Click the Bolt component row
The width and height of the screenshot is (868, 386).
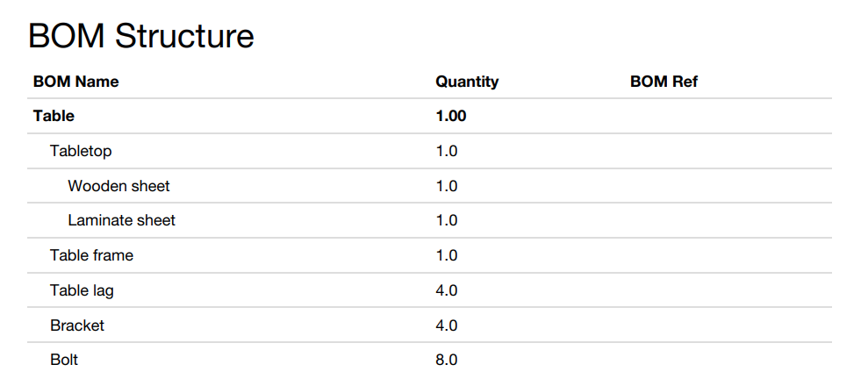coord(64,360)
